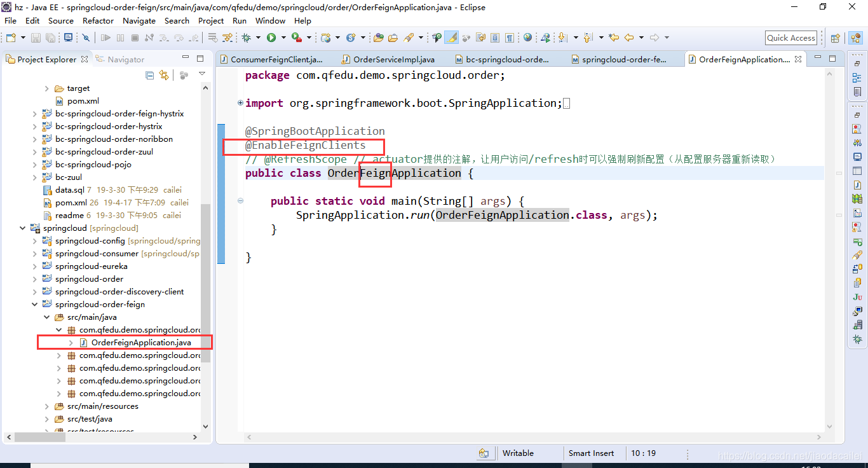This screenshot has height=468, width=868.
Task: Open the File menu
Action: [x=10, y=20]
